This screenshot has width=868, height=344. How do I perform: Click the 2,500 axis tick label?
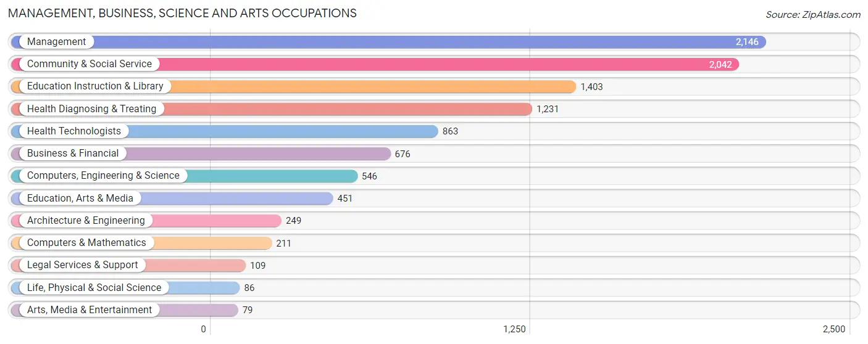tap(834, 329)
